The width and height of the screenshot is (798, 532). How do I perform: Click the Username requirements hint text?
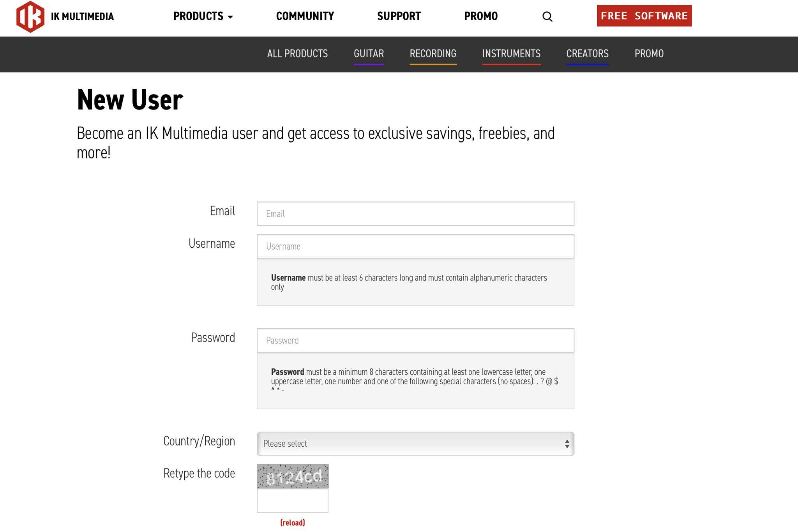pos(409,282)
